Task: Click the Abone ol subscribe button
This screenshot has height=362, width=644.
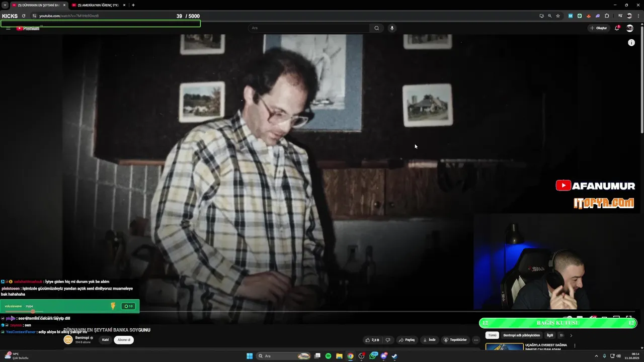Action: coord(124,340)
